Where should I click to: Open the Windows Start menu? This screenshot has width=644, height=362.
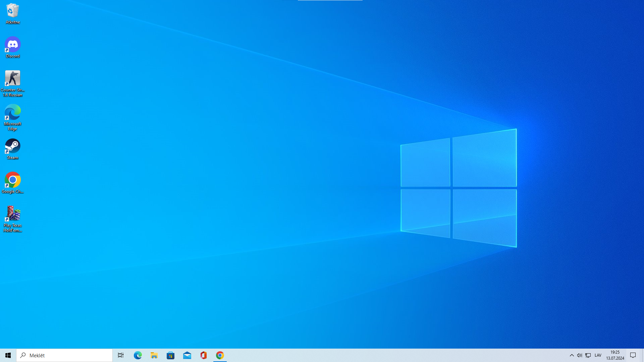(8, 355)
